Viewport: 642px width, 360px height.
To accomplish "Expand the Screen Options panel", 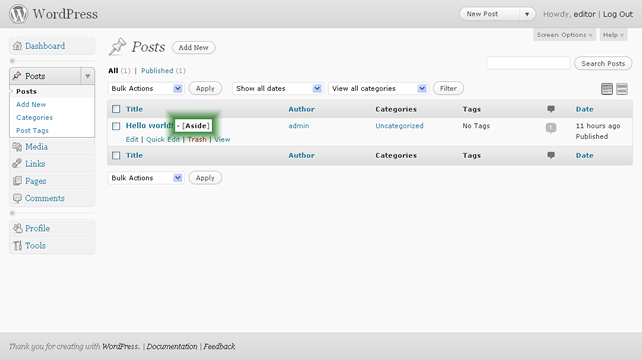I will click(564, 35).
